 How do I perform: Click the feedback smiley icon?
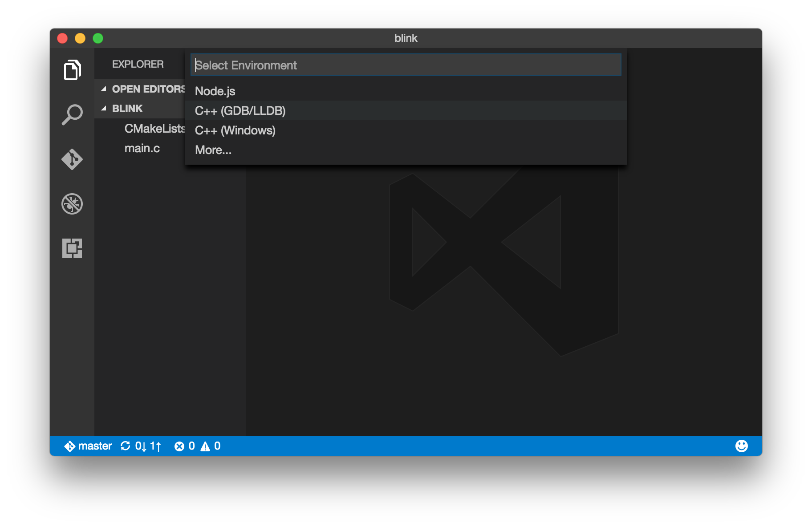[742, 446]
